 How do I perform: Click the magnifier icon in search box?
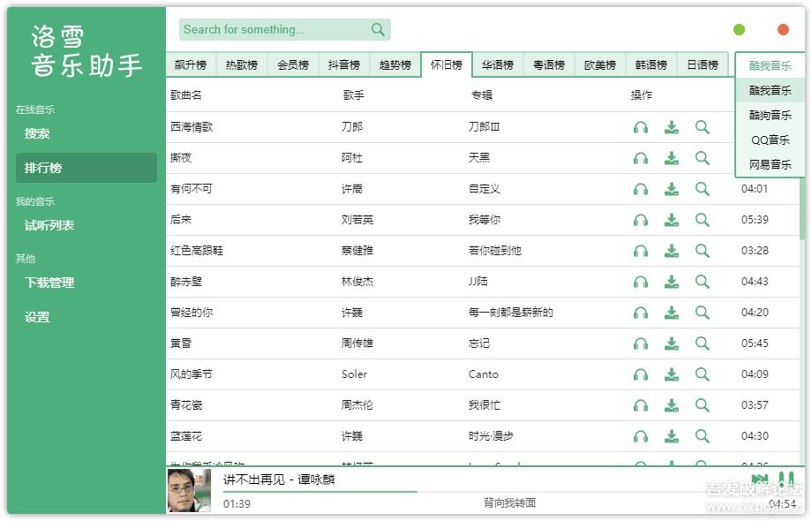click(x=378, y=30)
